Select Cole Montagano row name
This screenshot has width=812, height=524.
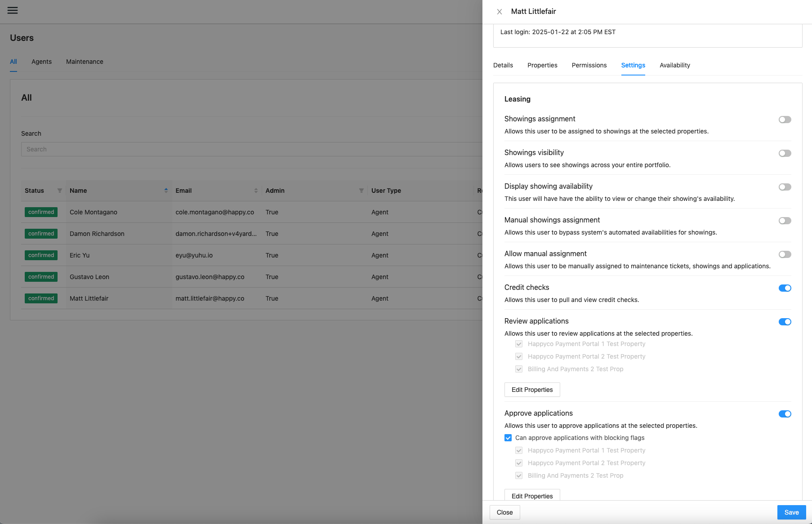(94, 212)
